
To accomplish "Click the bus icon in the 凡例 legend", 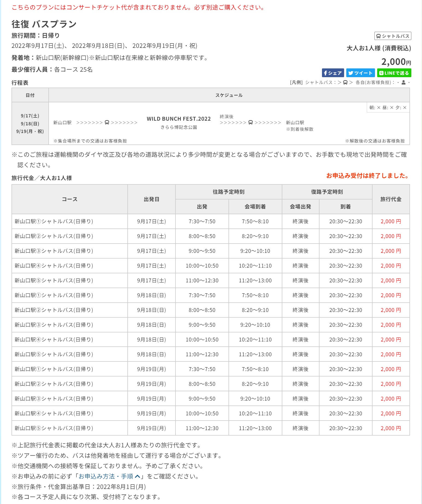I will coord(345,82).
